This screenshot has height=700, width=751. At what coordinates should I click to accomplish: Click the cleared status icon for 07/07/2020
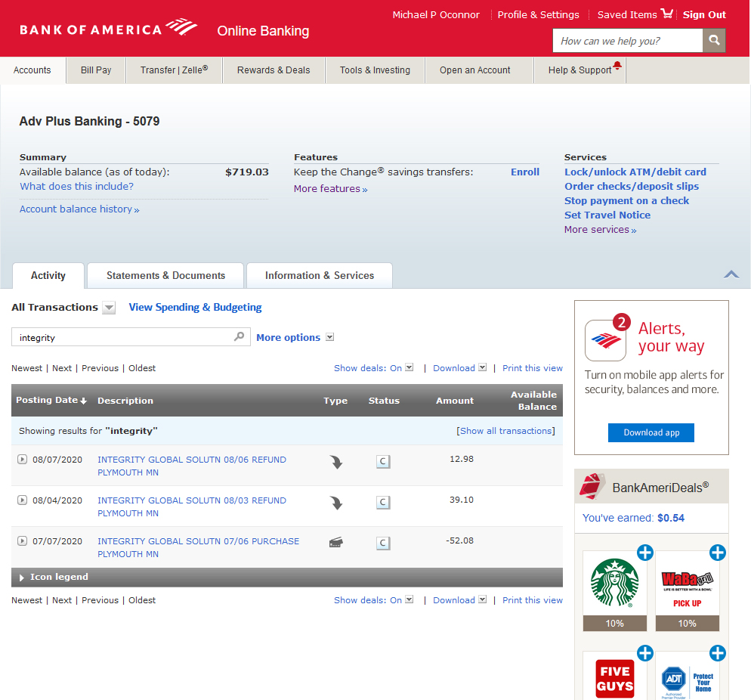pos(383,544)
